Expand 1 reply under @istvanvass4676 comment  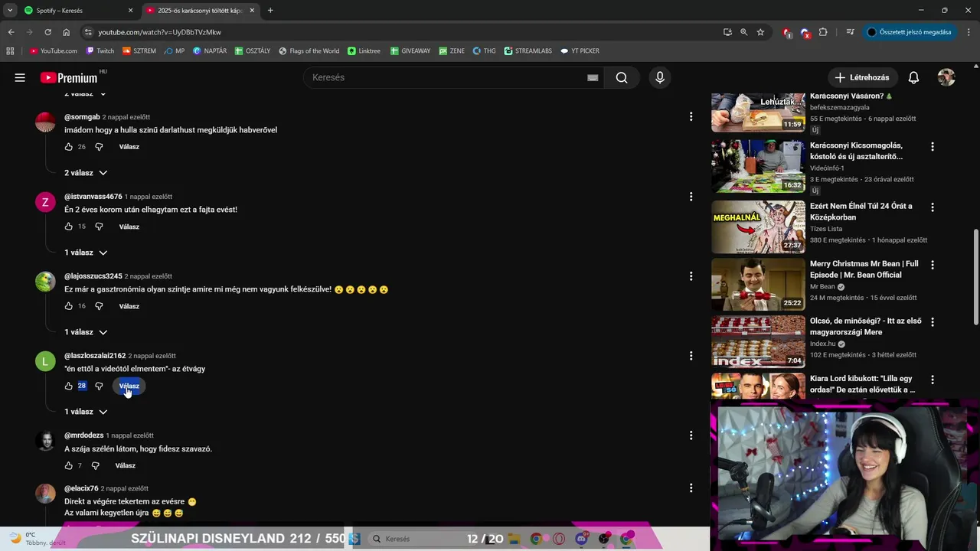86,253
